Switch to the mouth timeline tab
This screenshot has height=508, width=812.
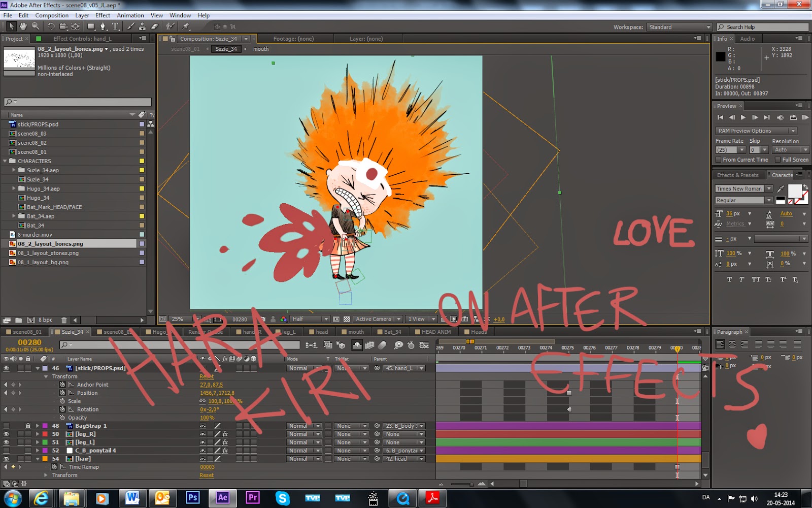click(x=353, y=332)
